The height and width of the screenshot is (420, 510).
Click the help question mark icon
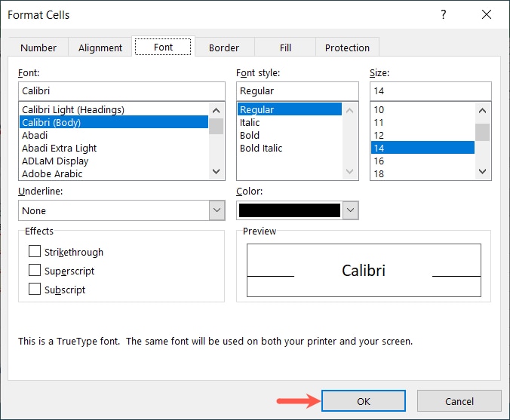[x=444, y=14]
